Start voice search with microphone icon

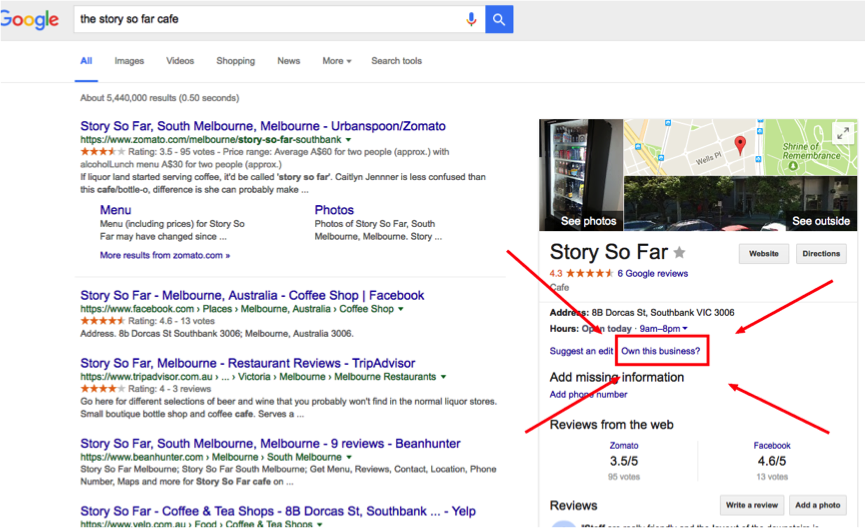tap(471, 19)
